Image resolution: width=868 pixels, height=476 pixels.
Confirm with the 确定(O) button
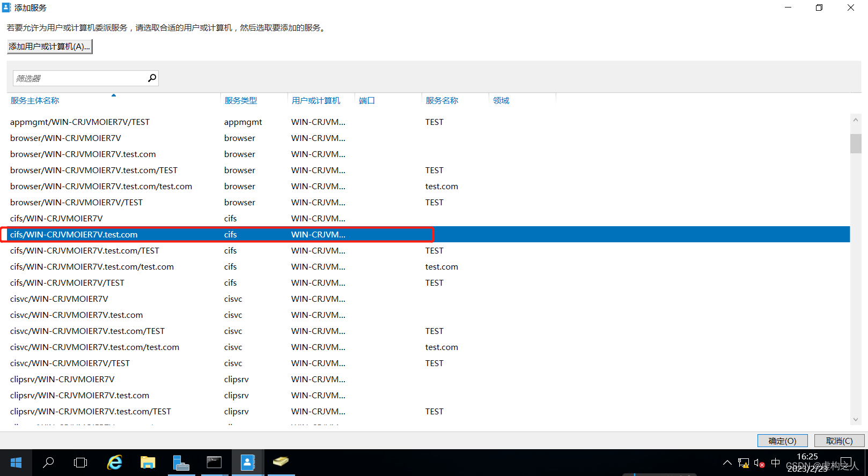(782, 441)
